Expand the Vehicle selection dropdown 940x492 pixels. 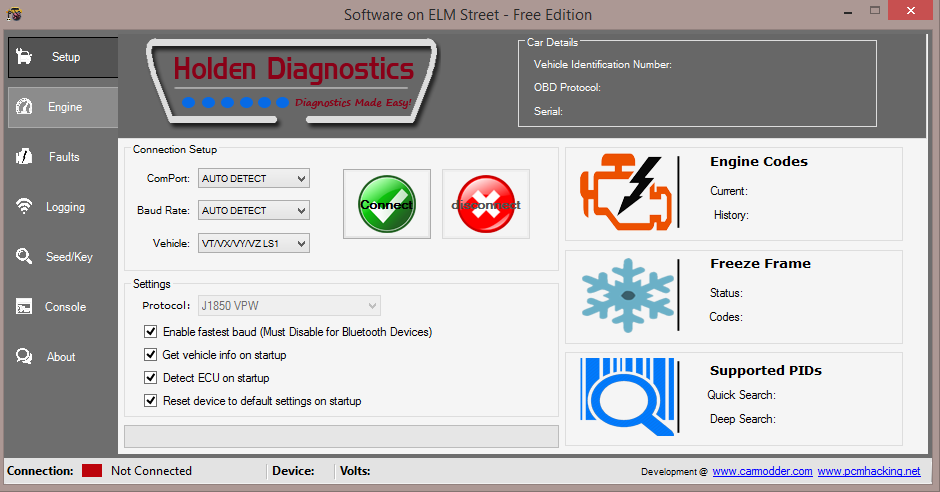coord(254,243)
